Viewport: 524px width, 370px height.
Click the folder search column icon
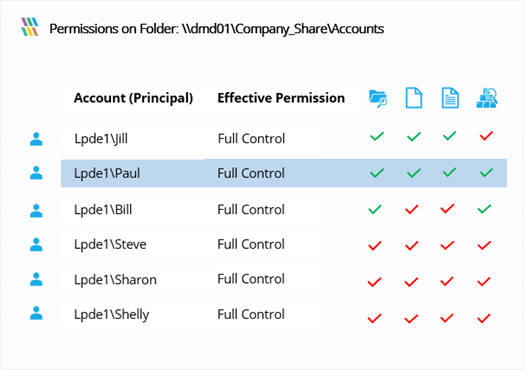[x=378, y=98]
